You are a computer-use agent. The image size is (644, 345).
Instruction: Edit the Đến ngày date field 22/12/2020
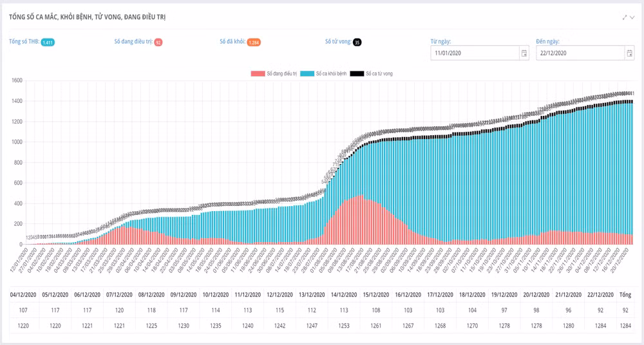pos(581,53)
